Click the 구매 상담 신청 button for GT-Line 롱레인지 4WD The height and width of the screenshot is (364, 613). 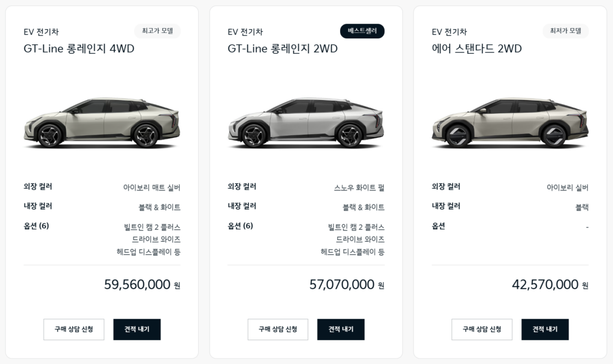pyautogui.click(x=74, y=329)
